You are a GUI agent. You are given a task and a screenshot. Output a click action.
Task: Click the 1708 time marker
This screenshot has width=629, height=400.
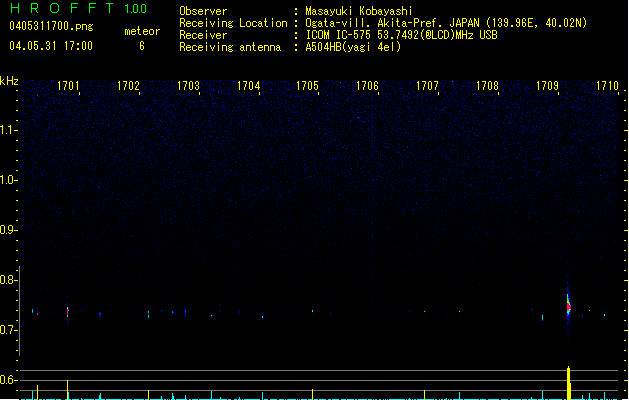(x=487, y=86)
